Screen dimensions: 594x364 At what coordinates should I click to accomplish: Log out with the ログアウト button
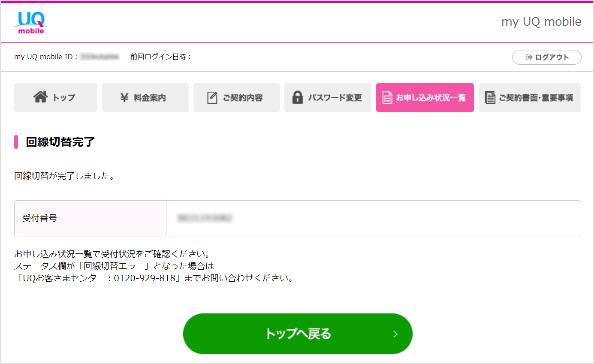pos(547,57)
